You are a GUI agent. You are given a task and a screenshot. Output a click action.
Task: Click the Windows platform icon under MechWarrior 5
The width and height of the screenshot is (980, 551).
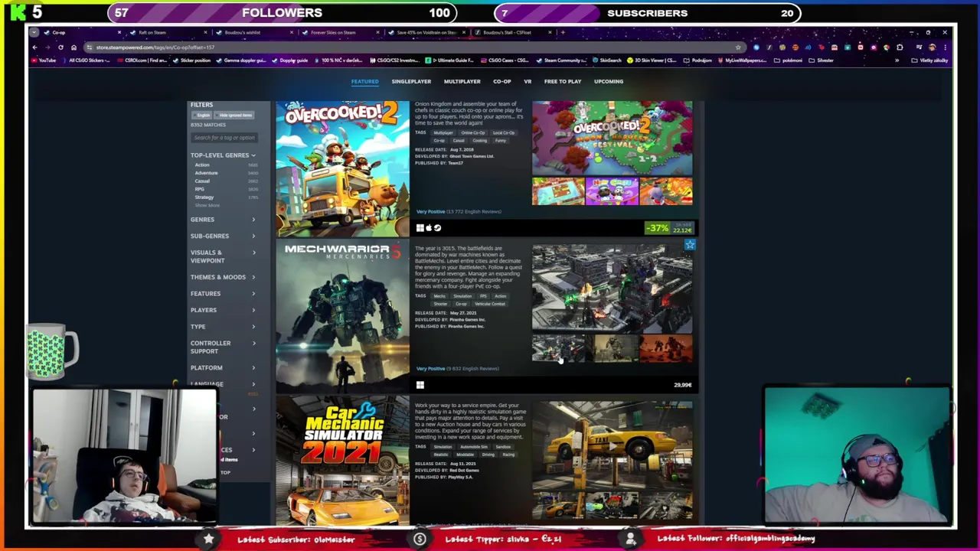pos(420,385)
